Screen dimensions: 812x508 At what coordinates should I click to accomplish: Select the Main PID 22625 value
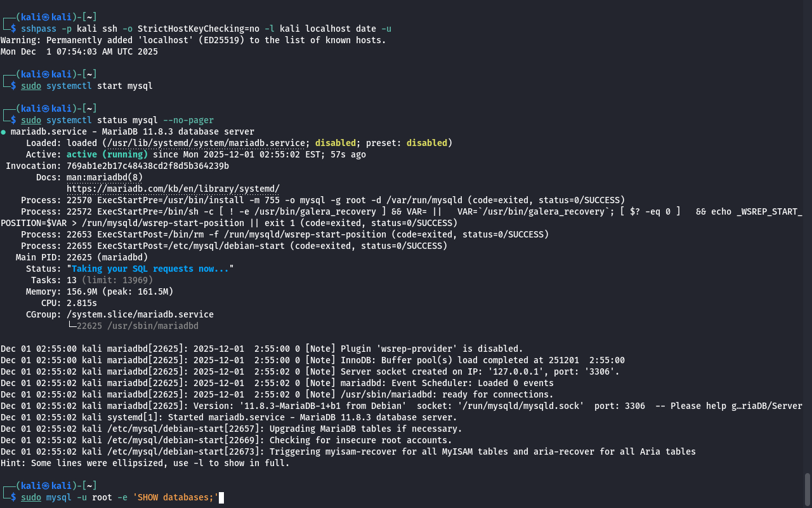point(81,257)
